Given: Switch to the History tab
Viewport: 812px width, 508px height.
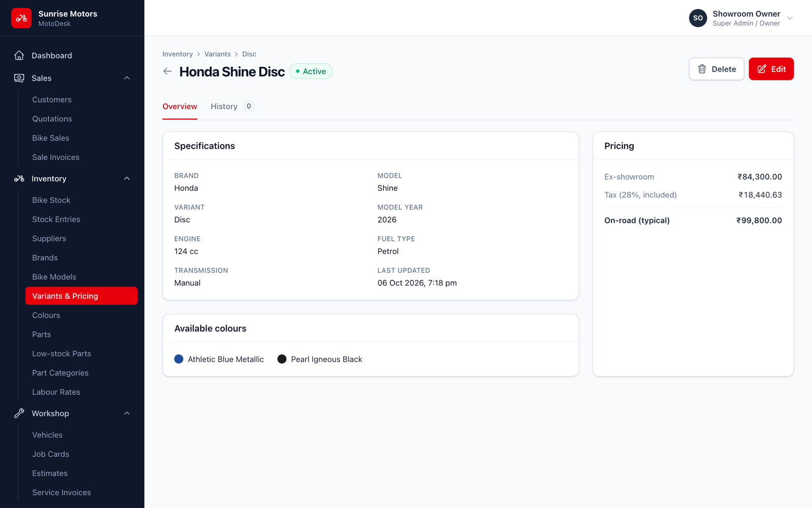Looking at the screenshot, I should point(231,107).
